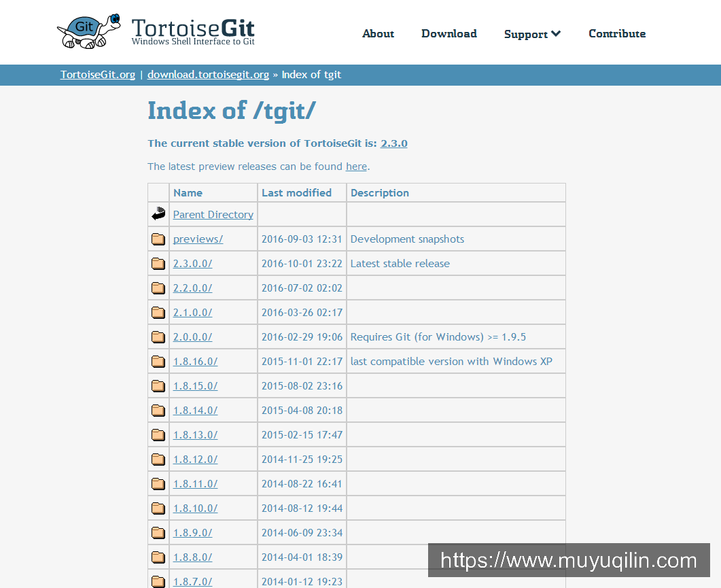Open the 1.8.9.0/ directory link
The image size is (721, 588).
point(192,533)
